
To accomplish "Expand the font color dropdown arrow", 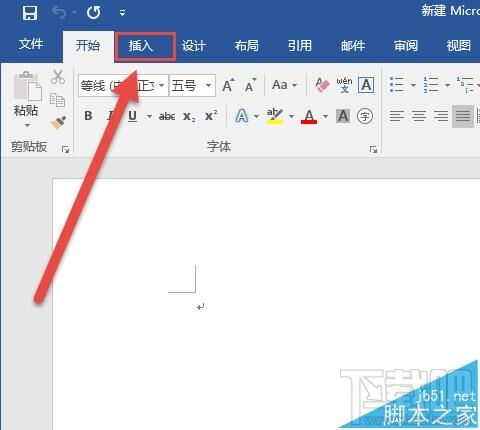I will [325, 116].
